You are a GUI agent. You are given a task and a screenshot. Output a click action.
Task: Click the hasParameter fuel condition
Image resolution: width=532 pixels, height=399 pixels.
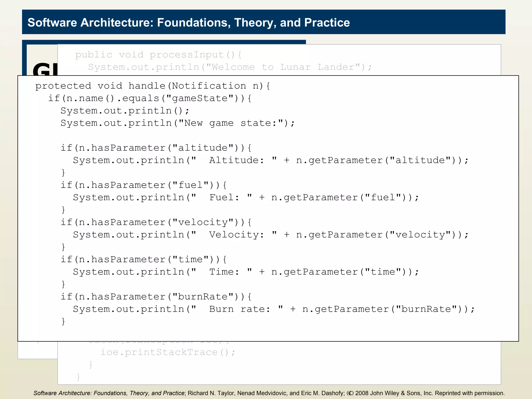(143, 185)
